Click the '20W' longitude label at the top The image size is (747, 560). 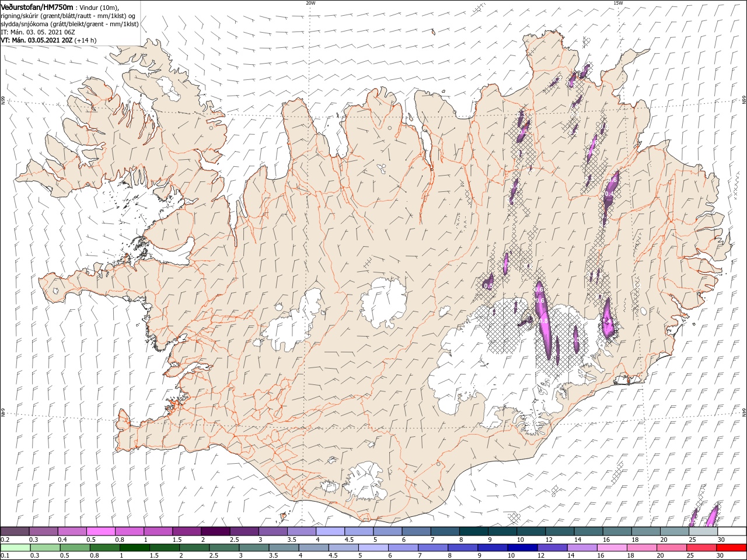point(310,3)
